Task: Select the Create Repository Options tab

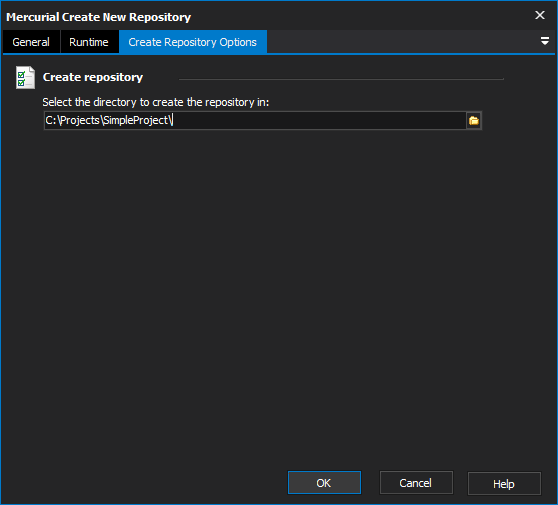Action: [193, 42]
